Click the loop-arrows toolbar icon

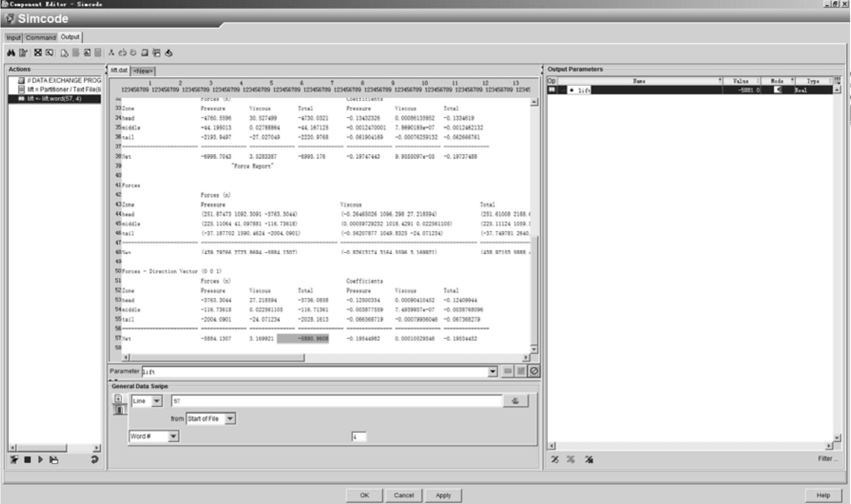click(x=123, y=53)
